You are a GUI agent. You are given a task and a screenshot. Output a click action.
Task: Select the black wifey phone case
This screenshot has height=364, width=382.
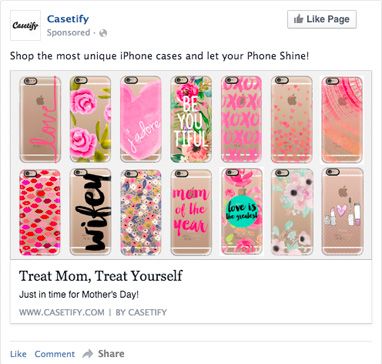click(90, 212)
